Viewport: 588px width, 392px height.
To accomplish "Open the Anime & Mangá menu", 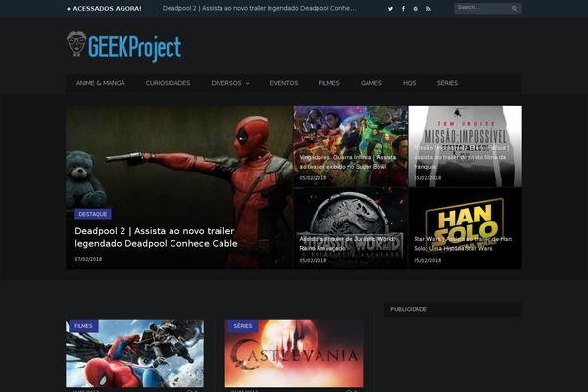I will (101, 83).
